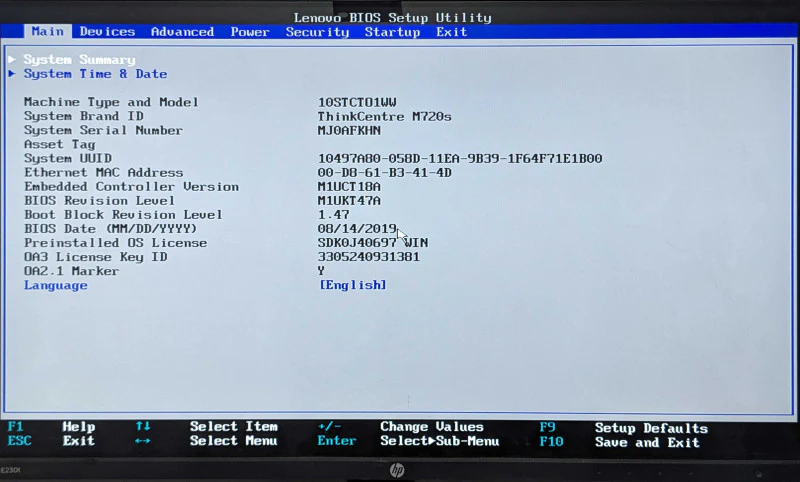Viewport: 800px width, 482px height.
Task: Select boot block revision 1.47
Action: tap(334, 215)
